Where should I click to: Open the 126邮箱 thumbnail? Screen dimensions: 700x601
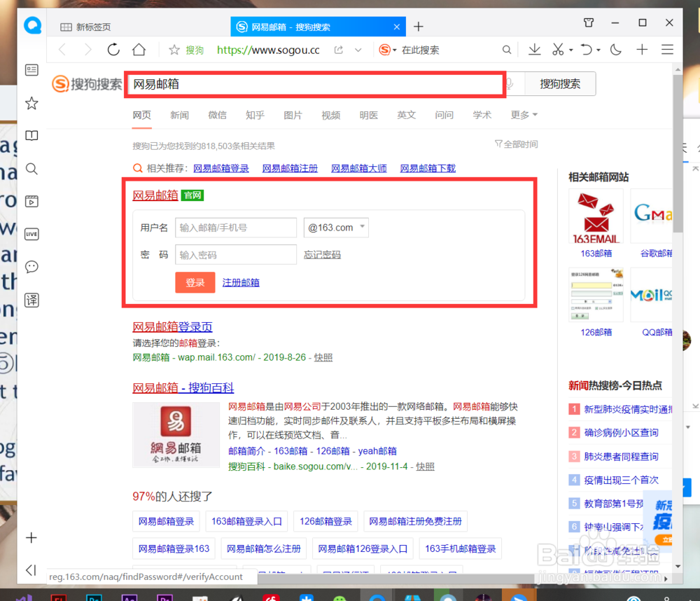click(596, 295)
